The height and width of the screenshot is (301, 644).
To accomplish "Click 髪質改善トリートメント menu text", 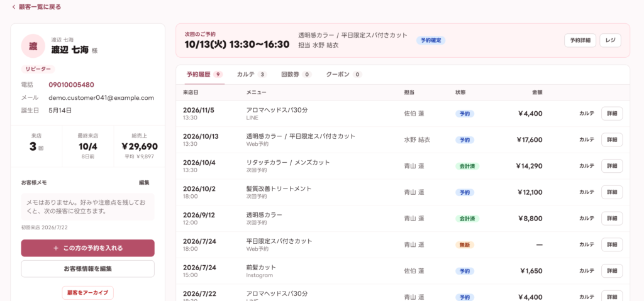I will tap(279, 189).
